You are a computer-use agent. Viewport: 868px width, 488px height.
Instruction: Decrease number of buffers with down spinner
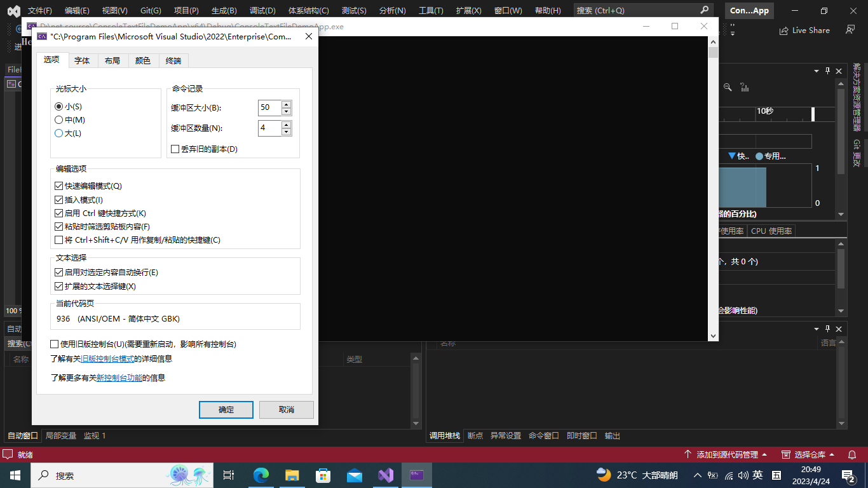tap(287, 132)
